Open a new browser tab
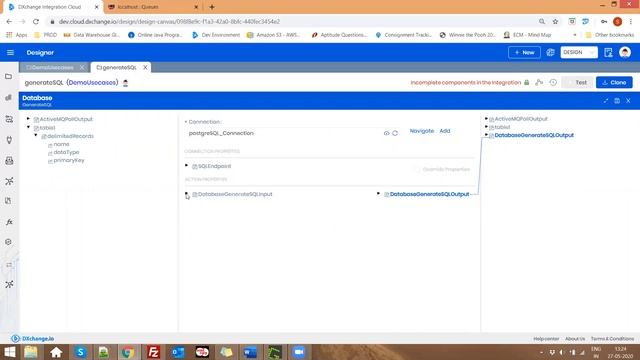Viewport: 640px width, 360px height. pyautogui.click(x=212, y=7)
